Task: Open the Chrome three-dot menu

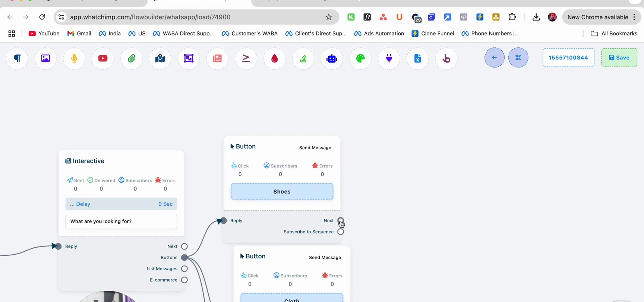Action: tap(634, 17)
